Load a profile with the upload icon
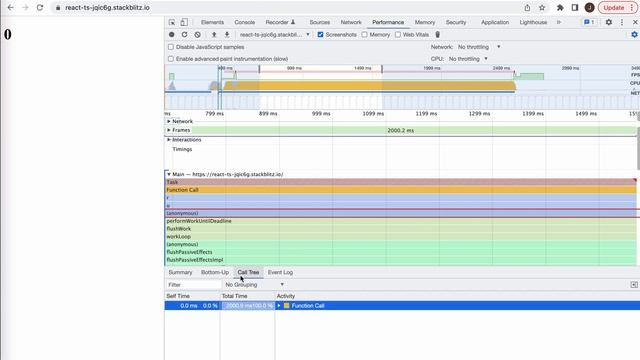The width and height of the screenshot is (640, 360). (x=214, y=35)
